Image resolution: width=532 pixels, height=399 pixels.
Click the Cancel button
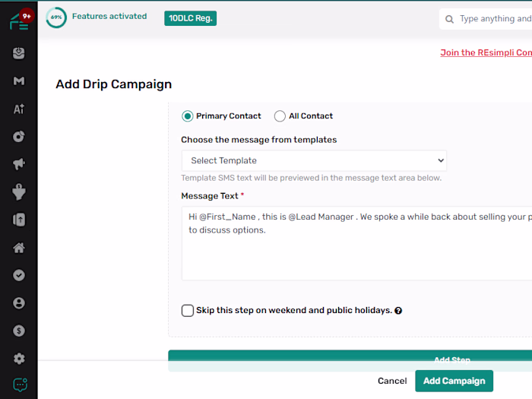pyautogui.click(x=392, y=381)
